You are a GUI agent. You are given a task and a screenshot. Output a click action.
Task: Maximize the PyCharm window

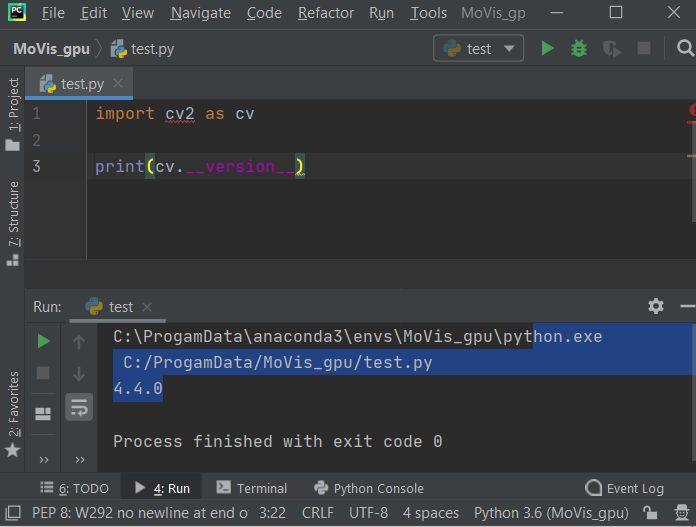click(616, 12)
